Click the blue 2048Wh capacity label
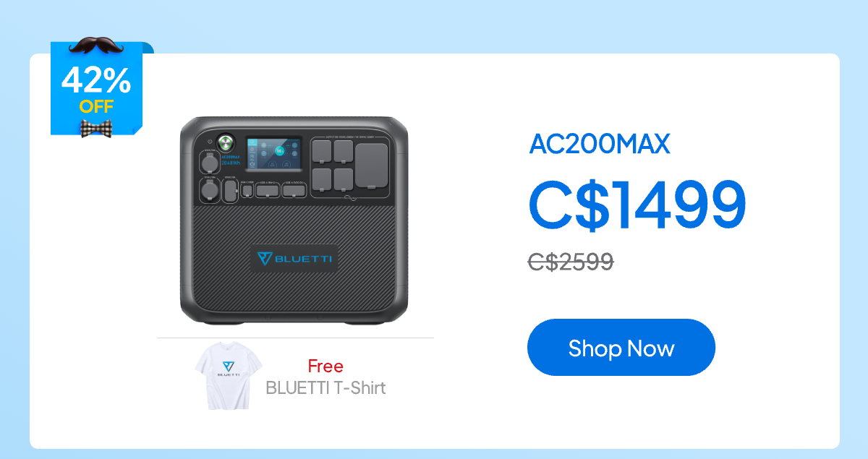This screenshot has width=868, height=459. pyautogui.click(x=231, y=163)
